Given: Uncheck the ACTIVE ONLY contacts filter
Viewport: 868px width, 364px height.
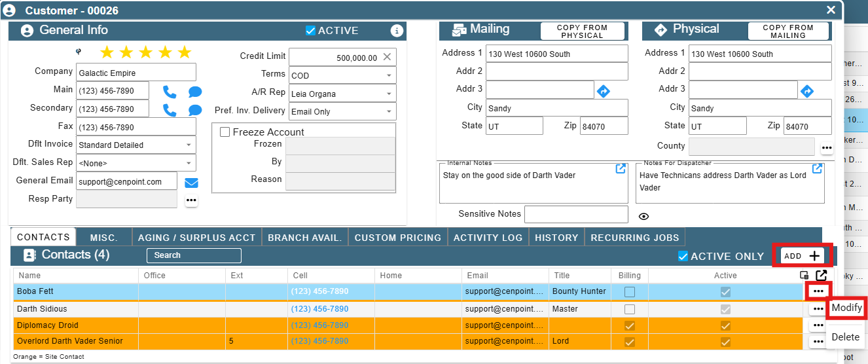Looking at the screenshot, I should [x=683, y=257].
